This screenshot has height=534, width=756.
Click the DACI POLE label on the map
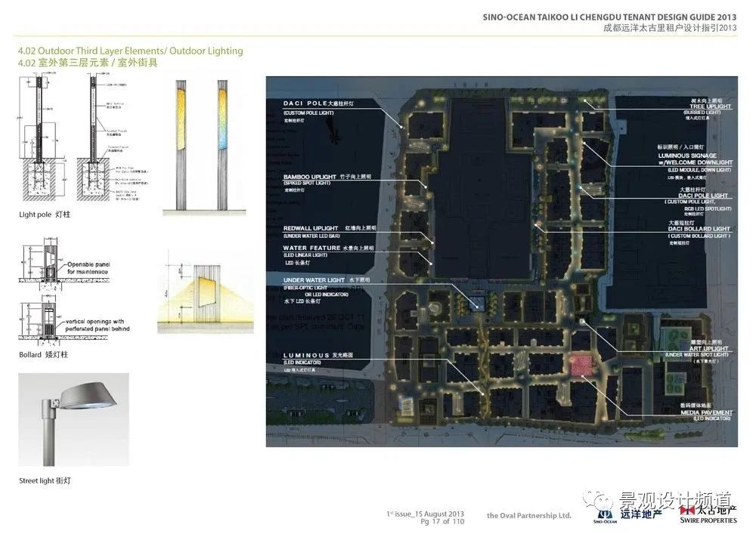[308, 103]
